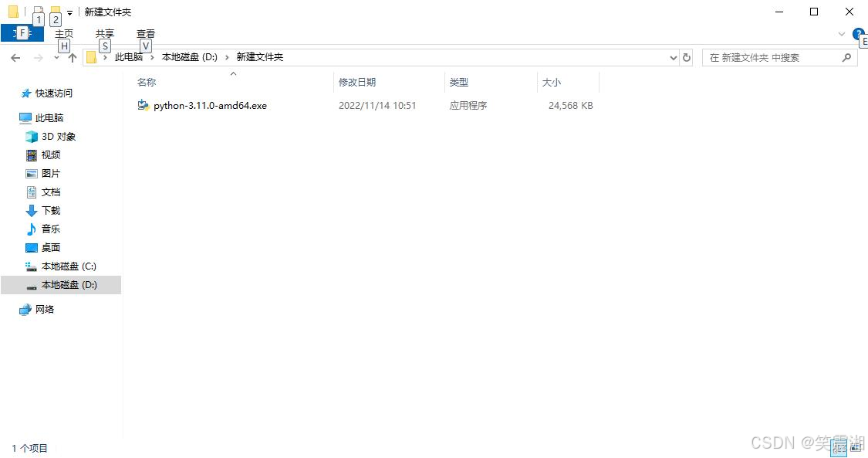This screenshot has width=868, height=458.
Task: Open Help via the question mark icon
Action: click(x=859, y=34)
